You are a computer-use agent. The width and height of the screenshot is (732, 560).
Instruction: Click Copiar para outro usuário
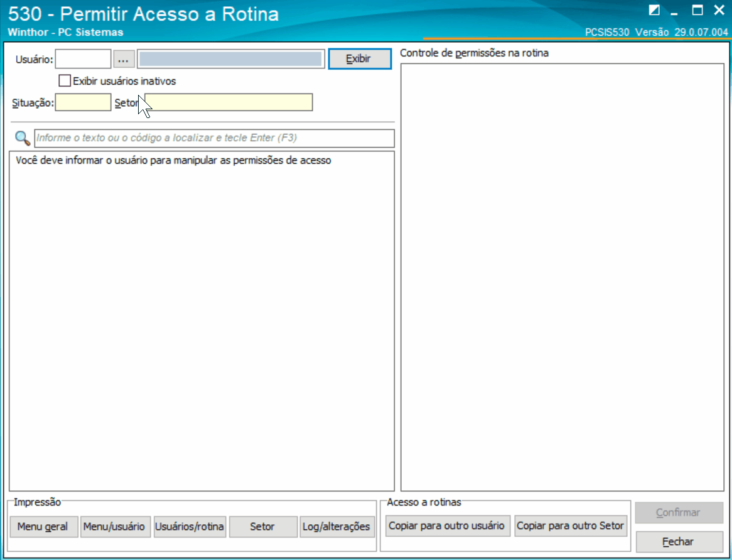coord(448,526)
